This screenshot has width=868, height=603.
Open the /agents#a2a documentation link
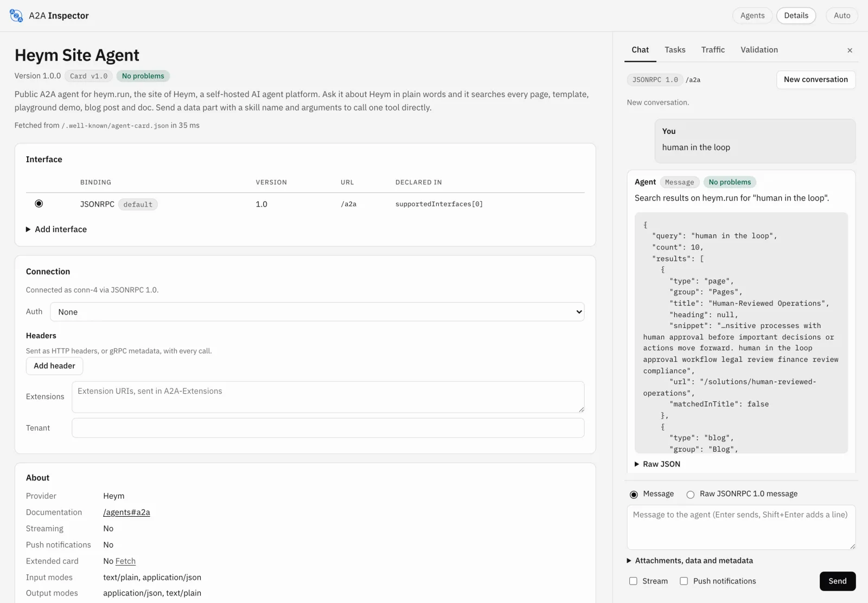(x=126, y=512)
